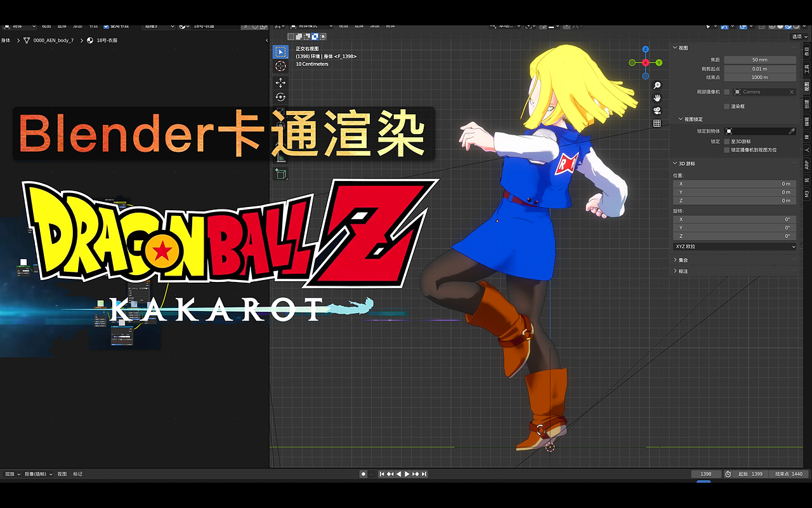
Task: Click the 18号-衣服 material breadcrumb icon
Action: [x=90, y=40]
